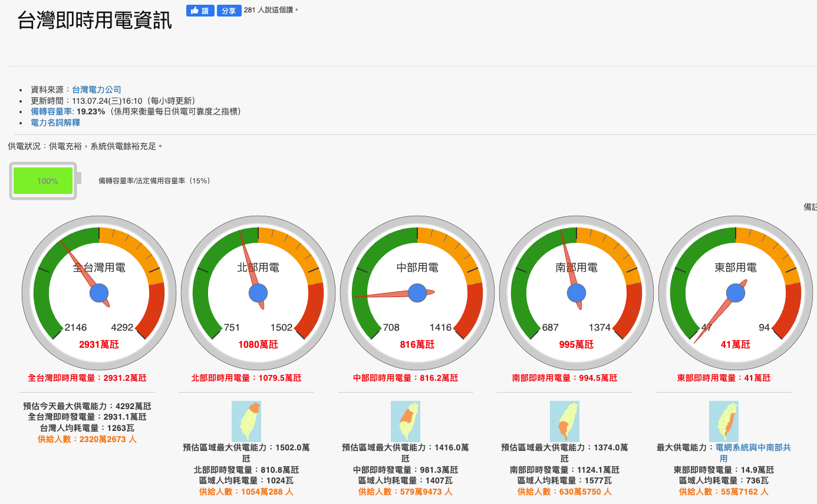Click the 全台灣用電 gauge dial
The height and width of the screenshot is (504, 817).
pyautogui.click(x=99, y=292)
